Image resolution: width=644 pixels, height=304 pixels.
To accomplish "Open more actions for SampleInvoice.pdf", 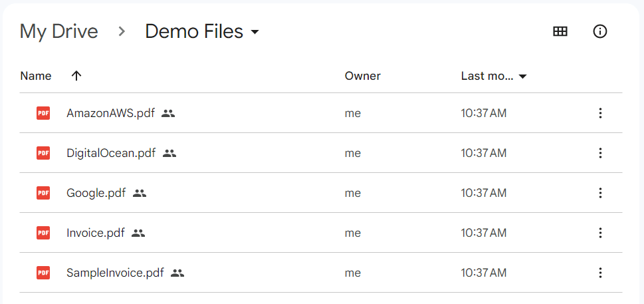I will (x=600, y=273).
